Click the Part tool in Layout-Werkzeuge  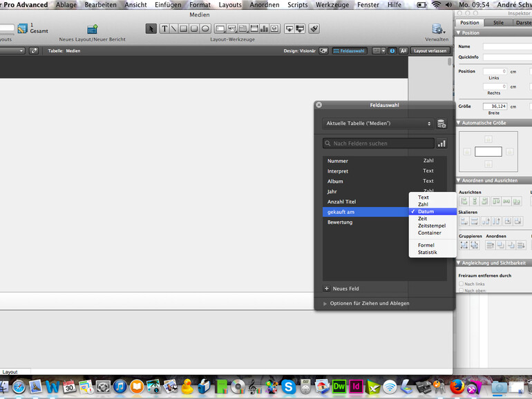pyautogui.click(x=300, y=29)
